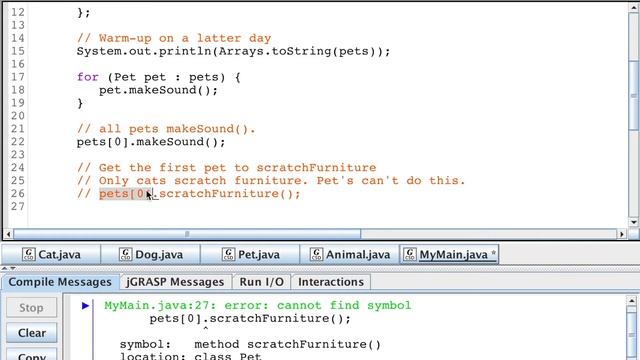Click line number 27 in the gutter

18,207
